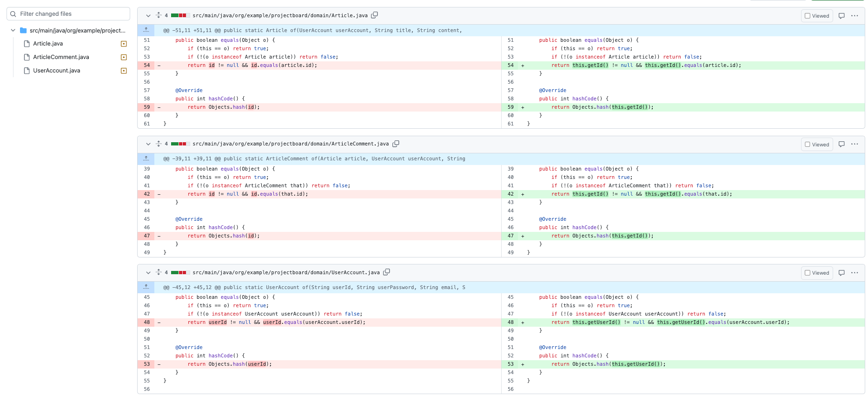Expand lines above UserAccount.java hunk header
868x402 pixels.
pos(146,287)
